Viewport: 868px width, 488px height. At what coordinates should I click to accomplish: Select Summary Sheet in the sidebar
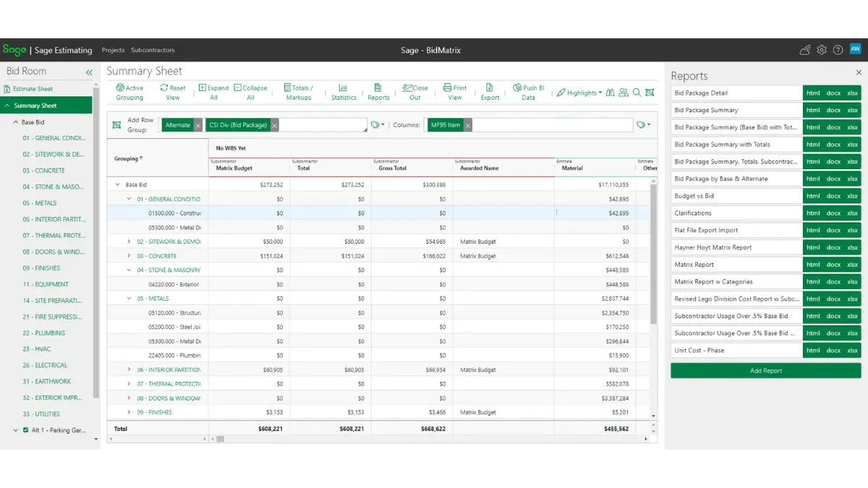[x=46, y=106]
